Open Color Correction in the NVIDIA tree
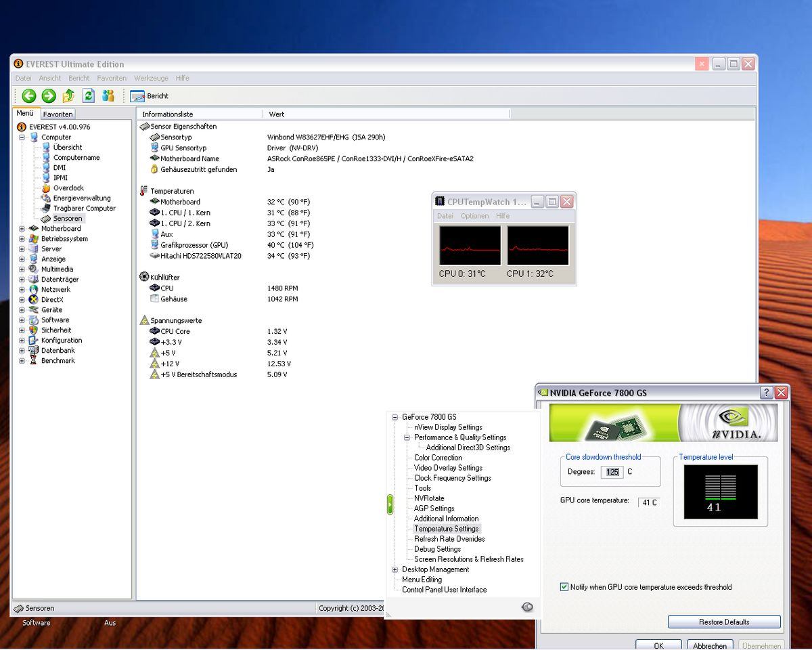This screenshot has width=812, height=650. click(x=438, y=458)
